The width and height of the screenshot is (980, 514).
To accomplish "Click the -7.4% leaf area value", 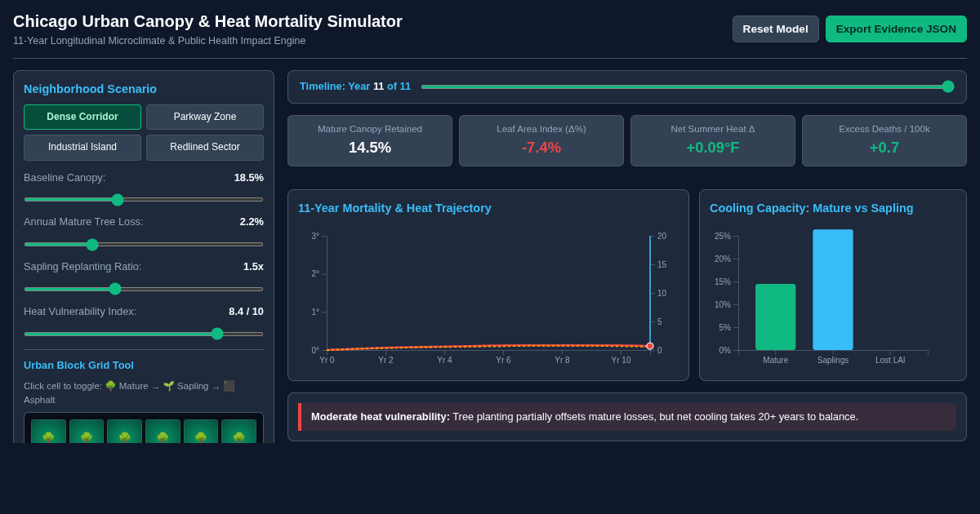I will (541, 148).
